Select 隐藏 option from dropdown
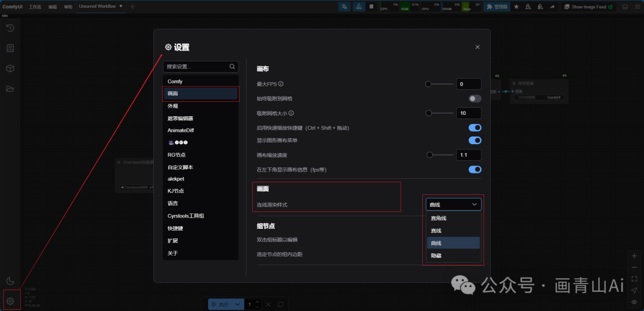Image resolution: width=644 pixels, height=311 pixels. click(x=453, y=256)
